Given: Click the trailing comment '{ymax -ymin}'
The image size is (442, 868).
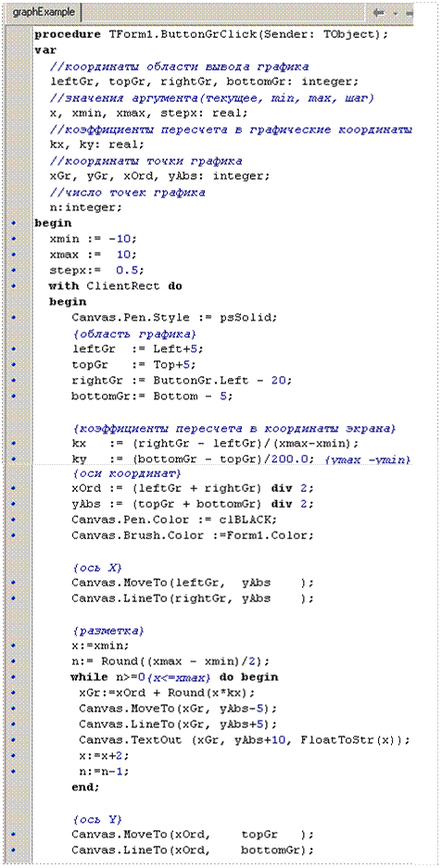Looking at the screenshot, I should tap(368, 459).
